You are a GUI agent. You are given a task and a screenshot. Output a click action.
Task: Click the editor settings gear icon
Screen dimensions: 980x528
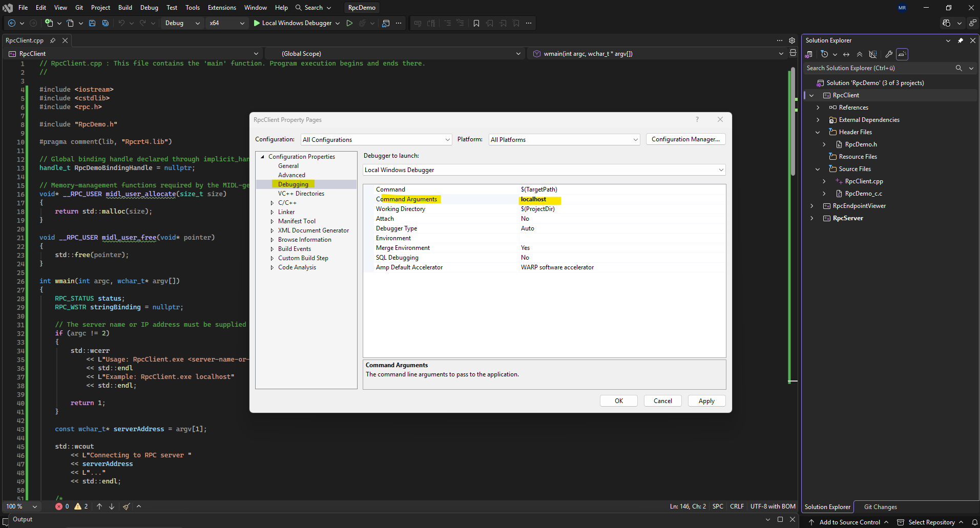coord(792,40)
